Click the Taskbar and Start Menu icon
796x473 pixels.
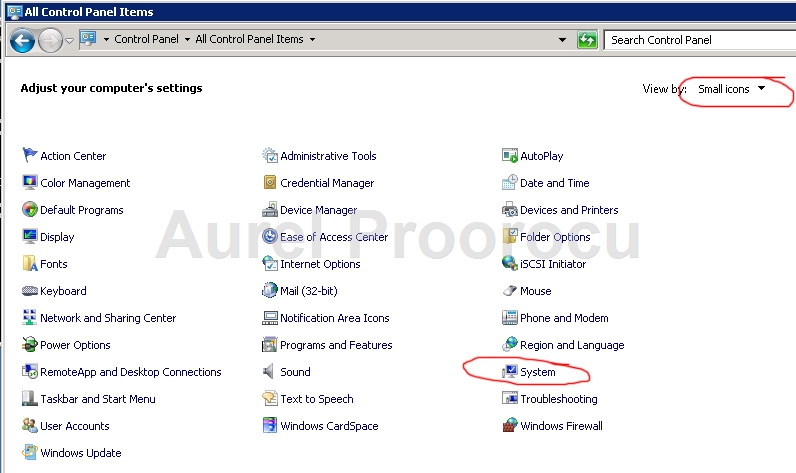click(29, 398)
